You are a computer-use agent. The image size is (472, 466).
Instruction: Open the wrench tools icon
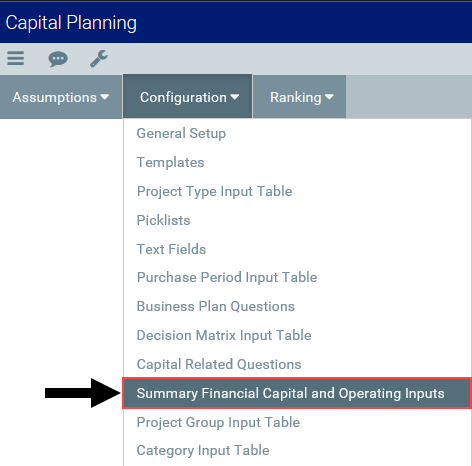point(99,59)
